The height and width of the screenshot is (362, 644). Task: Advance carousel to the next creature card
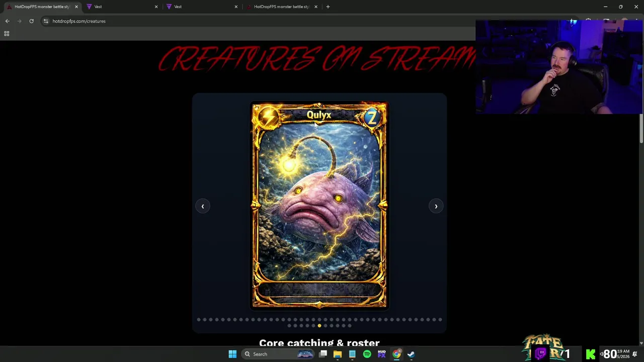pyautogui.click(x=436, y=206)
